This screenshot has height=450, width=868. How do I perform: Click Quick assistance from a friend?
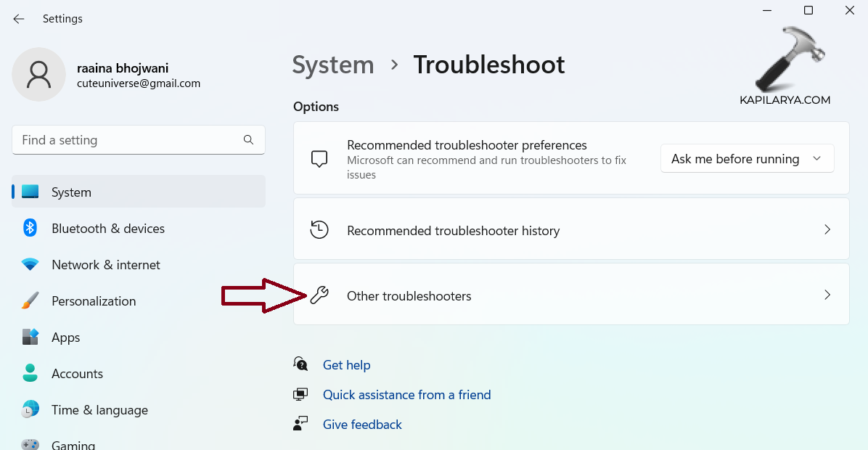(x=406, y=395)
